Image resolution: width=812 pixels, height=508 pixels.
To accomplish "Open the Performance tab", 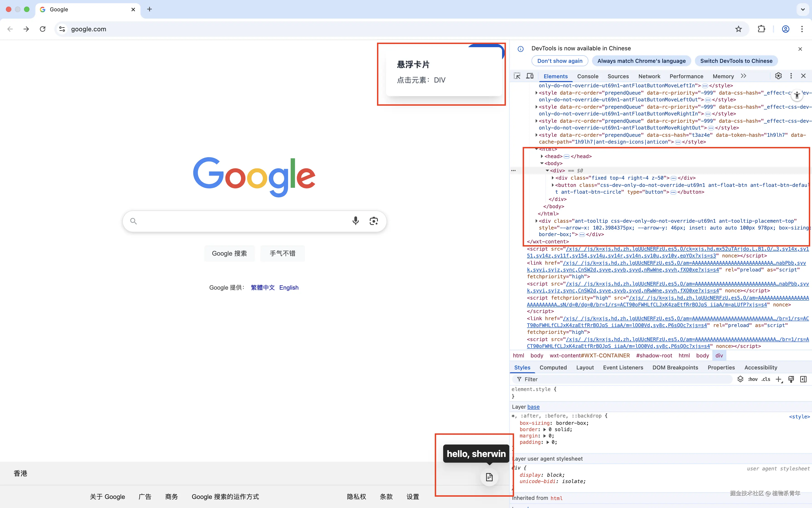I will [x=686, y=76].
